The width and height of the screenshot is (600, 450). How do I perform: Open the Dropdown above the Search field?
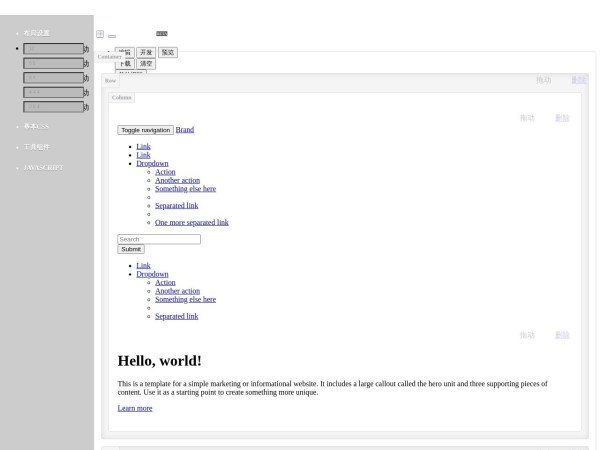pos(152,163)
